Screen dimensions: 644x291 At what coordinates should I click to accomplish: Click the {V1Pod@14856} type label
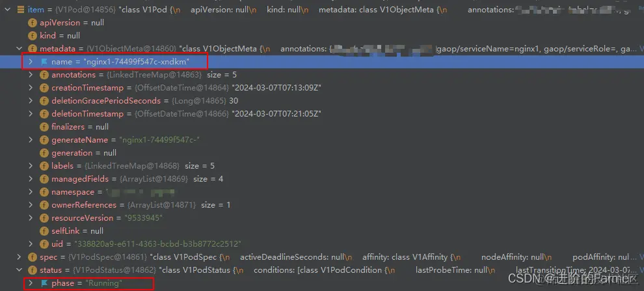coord(84,10)
